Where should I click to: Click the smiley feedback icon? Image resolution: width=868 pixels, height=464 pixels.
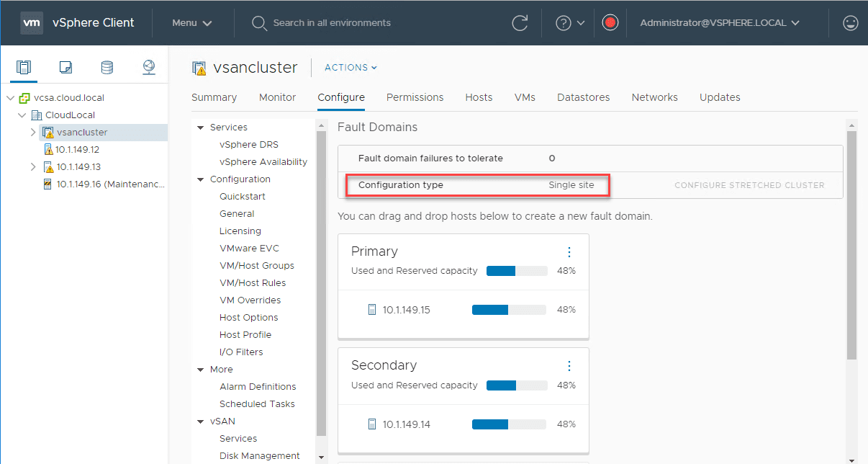pos(850,23)
